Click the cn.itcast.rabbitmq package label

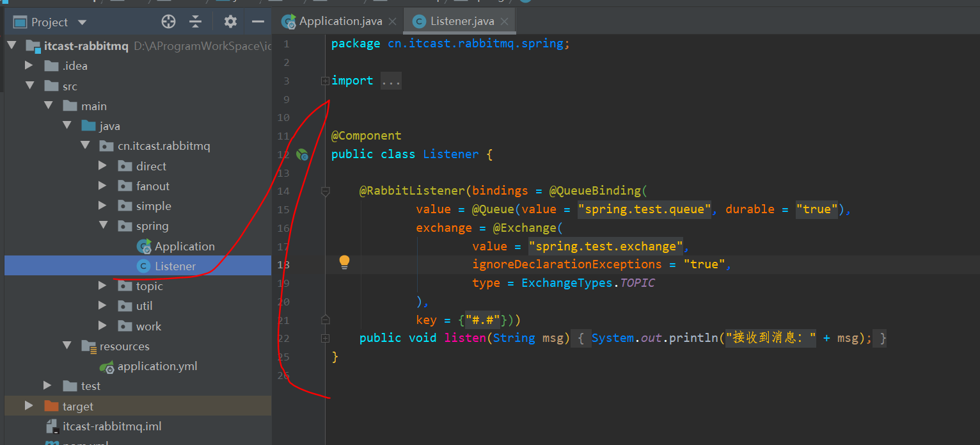pyautogui.click(x=164, y=146)
